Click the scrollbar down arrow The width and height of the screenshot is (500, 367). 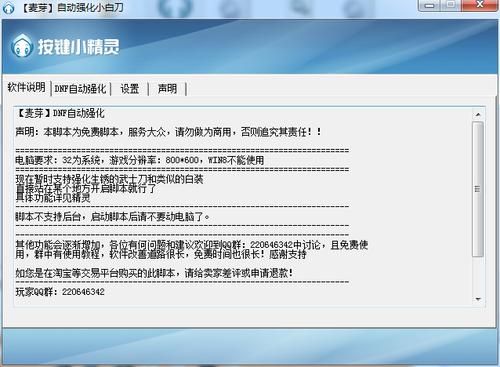click(478, 299)
